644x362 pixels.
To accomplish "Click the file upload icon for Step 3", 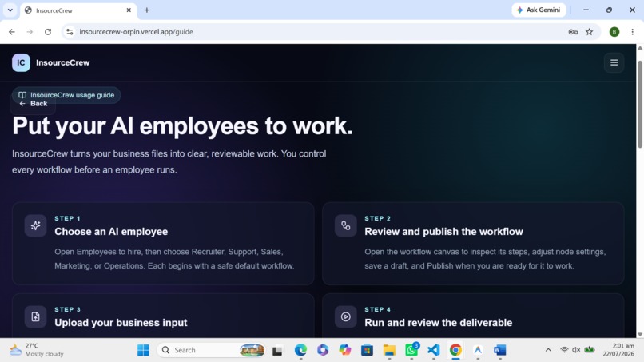I will pos(35,316).
